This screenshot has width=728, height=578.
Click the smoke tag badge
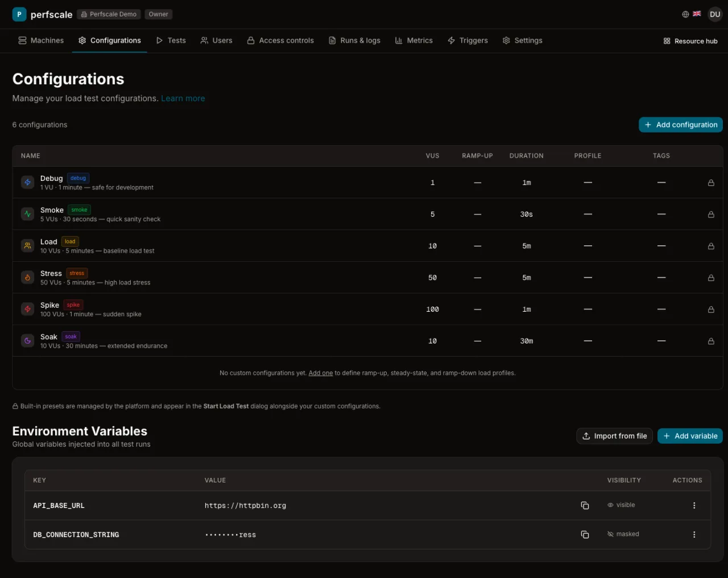[x=79, y=210]
